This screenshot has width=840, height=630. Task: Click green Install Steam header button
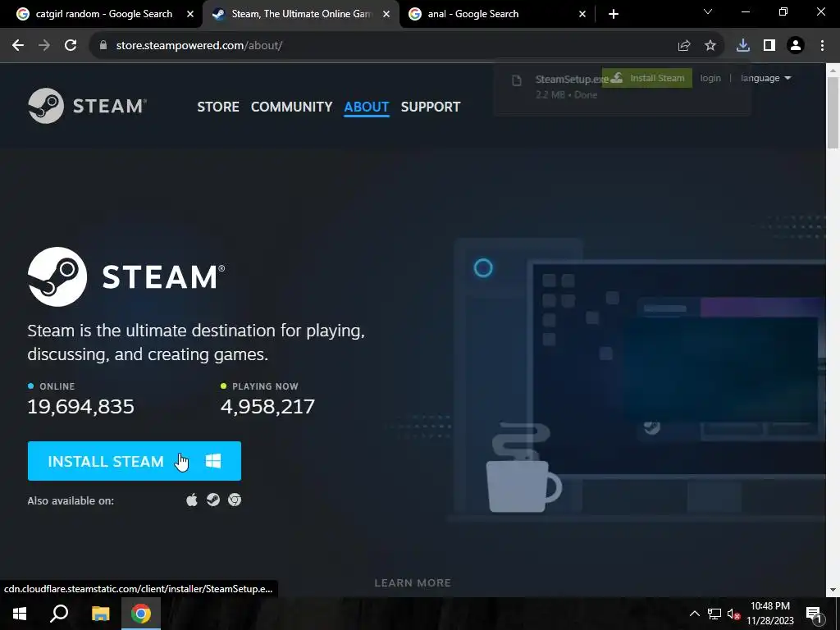[647, 78]
